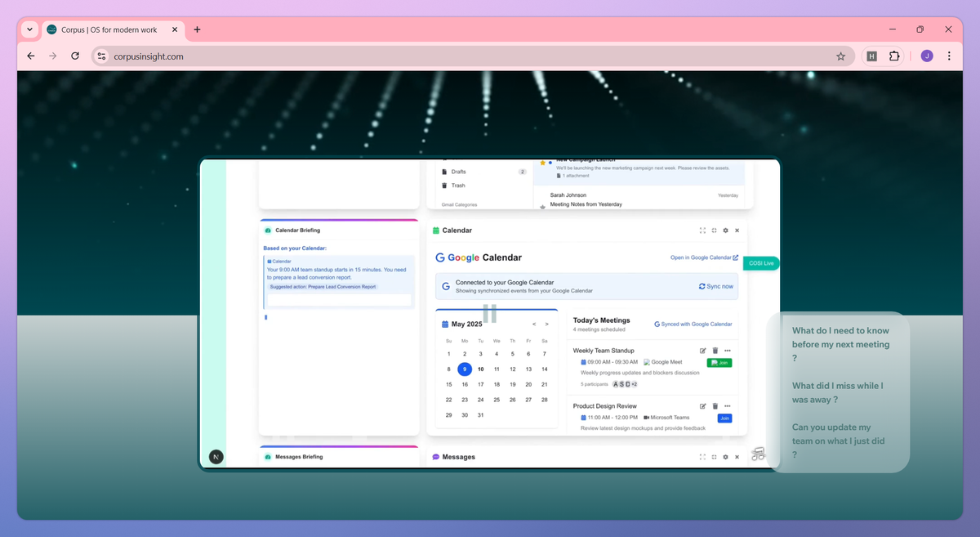This screenshot has height=537, width=980.
Task: Click the COSI Live button
Action: point(761,263)
